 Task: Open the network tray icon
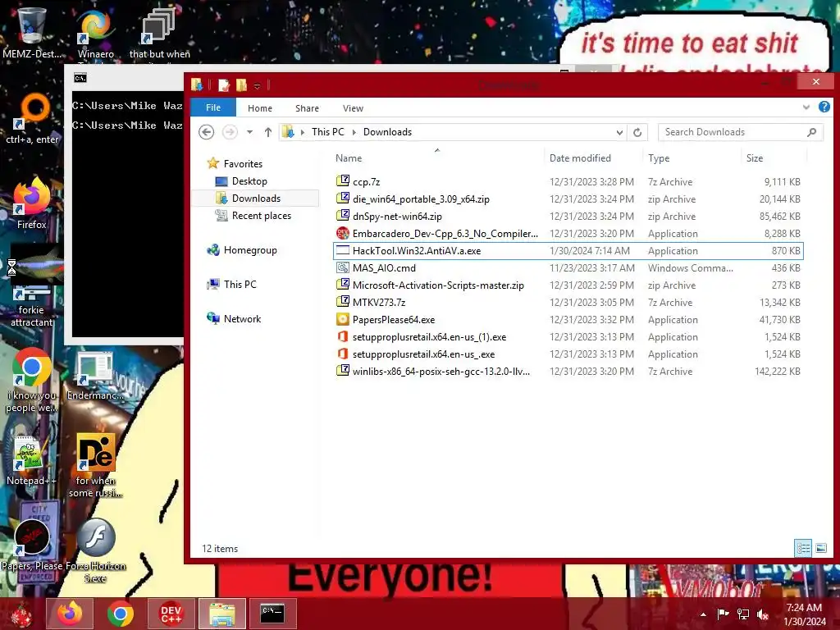[x=743, y=614]
